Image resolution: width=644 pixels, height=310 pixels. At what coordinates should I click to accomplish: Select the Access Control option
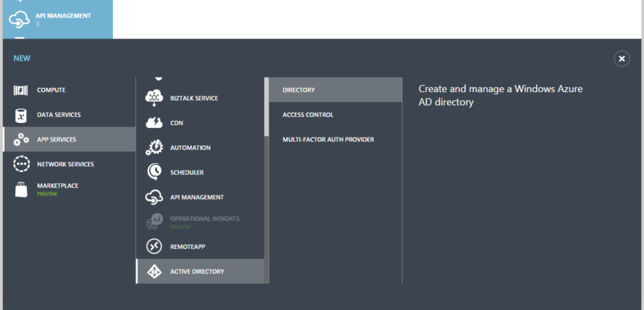[336, 115]
